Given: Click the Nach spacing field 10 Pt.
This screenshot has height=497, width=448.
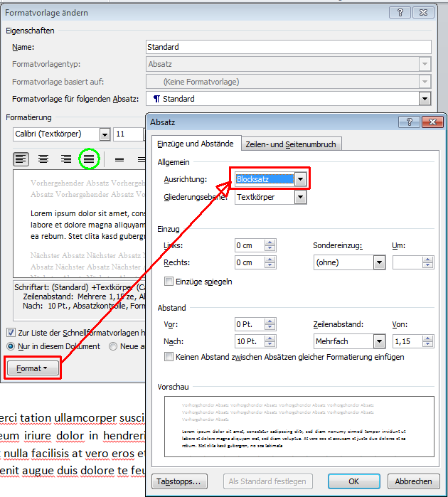Looking at the screenshot, I should [249, 341].
